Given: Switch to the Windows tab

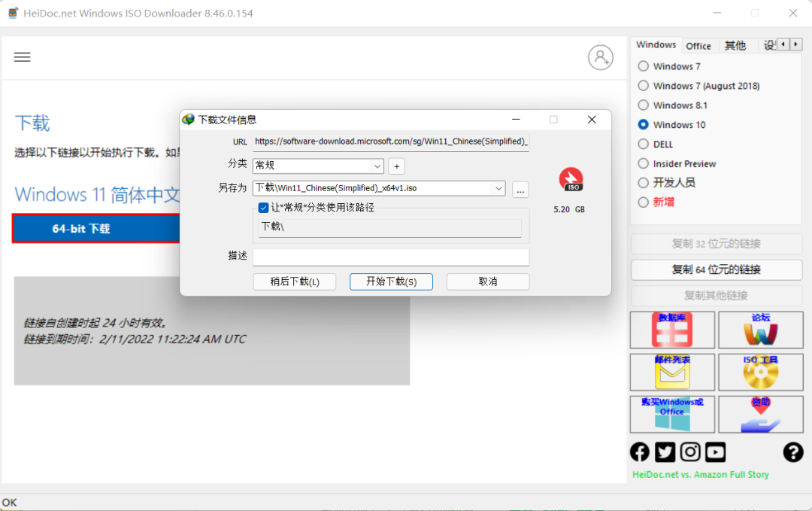Looking at the screenshot, I should [x=656, y=44].
